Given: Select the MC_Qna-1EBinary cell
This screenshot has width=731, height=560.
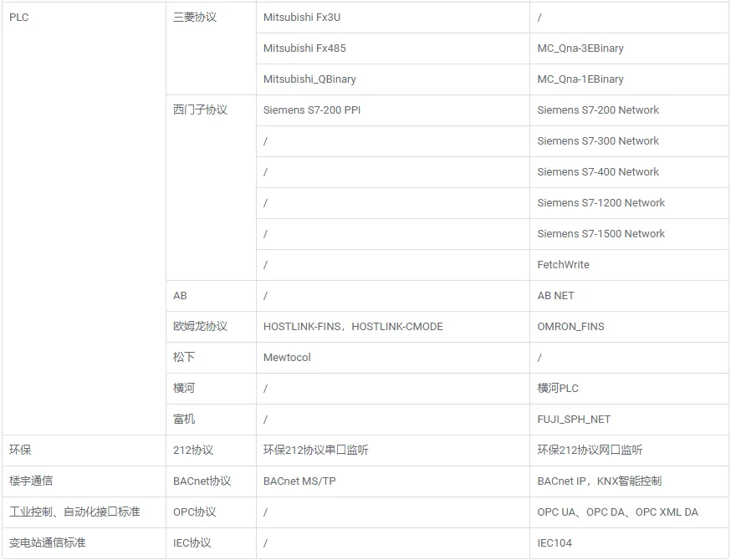Looking at the screenshot, I should point(629,79).
